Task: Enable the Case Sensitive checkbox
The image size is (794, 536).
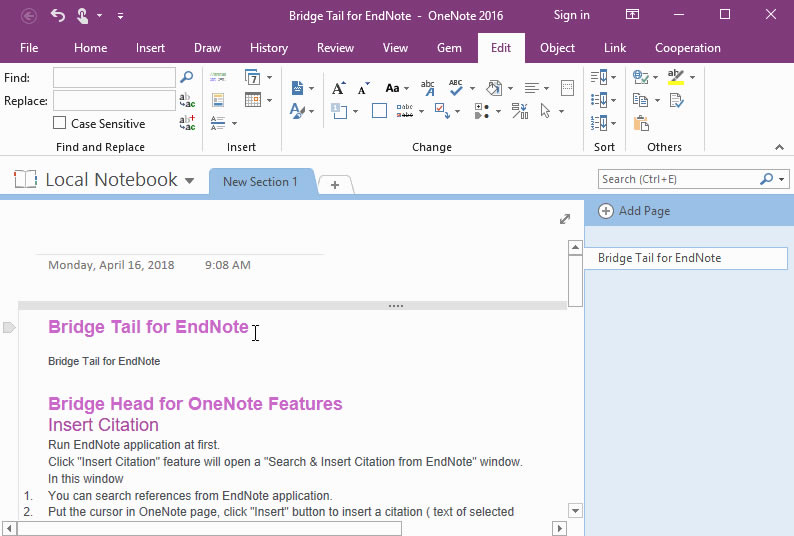Action: 60,123
